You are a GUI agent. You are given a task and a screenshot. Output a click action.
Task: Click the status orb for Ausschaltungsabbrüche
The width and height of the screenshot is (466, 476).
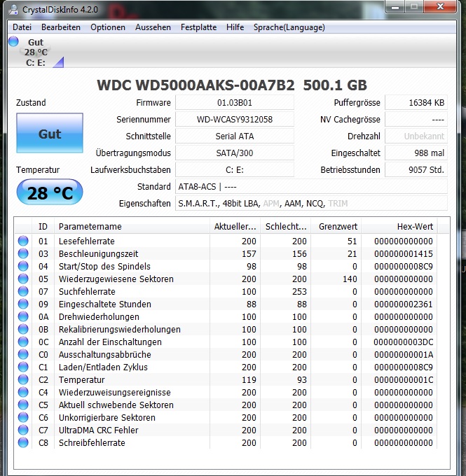coord(23,354)
